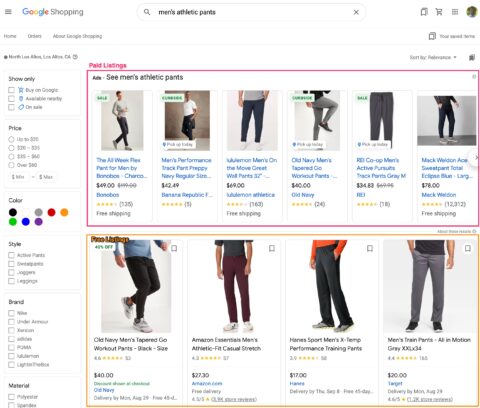Screen dimensions: 480x408
Task: Check the Available nearby filter
Action: (x=11, y=99)
